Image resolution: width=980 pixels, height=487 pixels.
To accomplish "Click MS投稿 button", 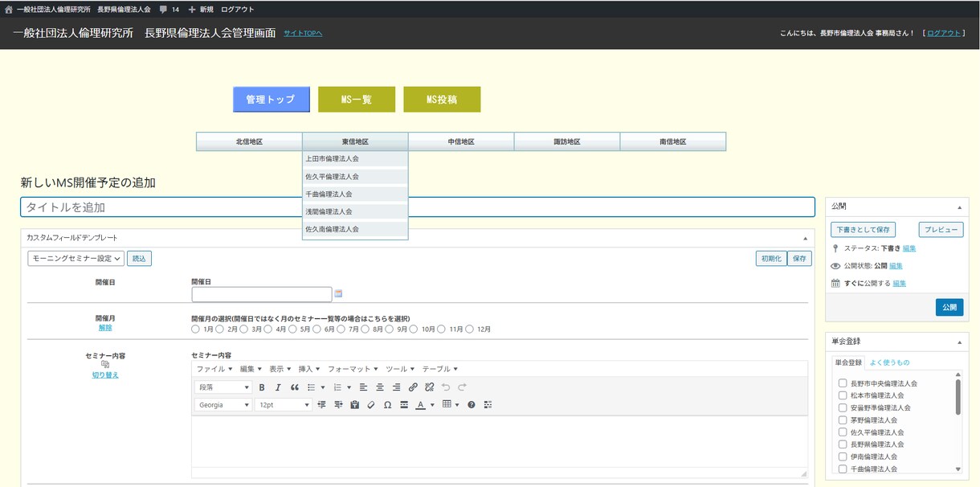I will pos(442,100).
